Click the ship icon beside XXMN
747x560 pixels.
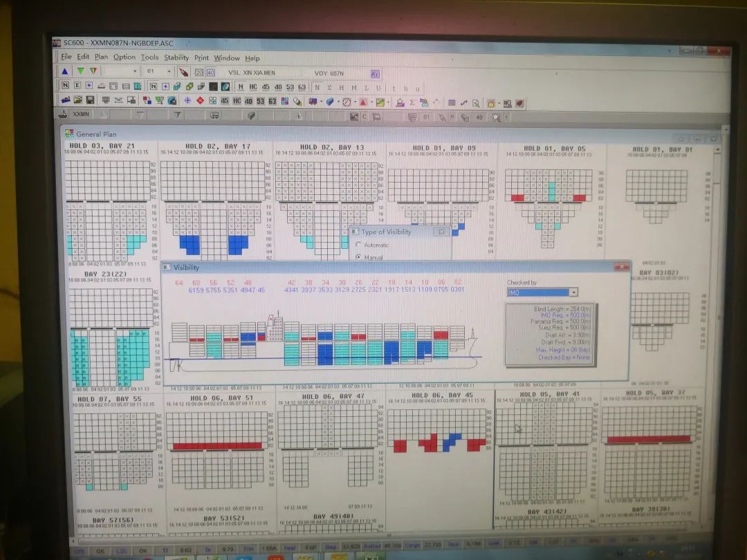point(62,114)
